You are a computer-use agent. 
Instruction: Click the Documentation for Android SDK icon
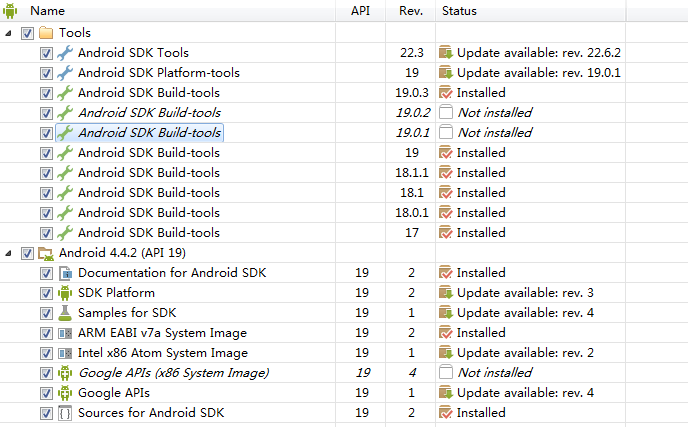(66, 273)
